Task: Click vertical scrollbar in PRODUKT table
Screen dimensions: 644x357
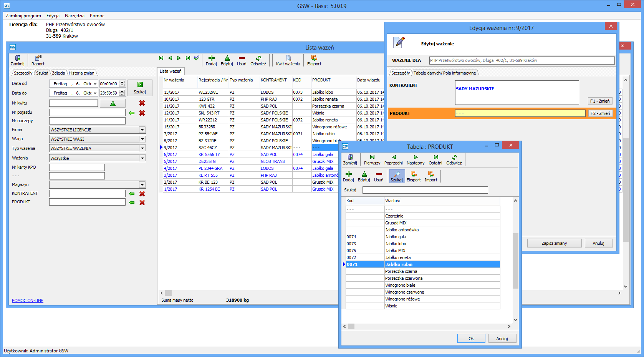Action: click(x=515, y=261)
